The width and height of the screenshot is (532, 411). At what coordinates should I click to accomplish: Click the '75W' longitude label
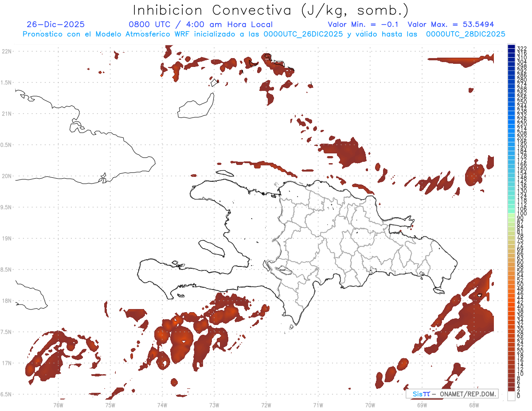click(110, 405)
